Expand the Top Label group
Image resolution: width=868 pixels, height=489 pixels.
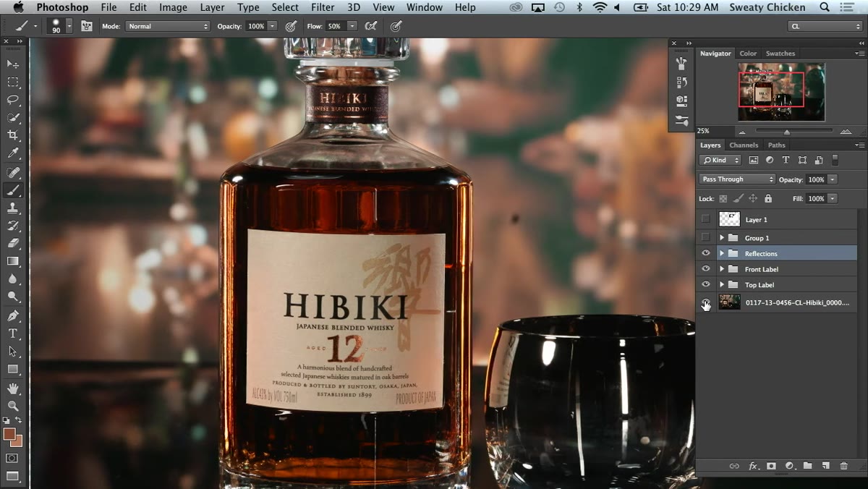click(722, 284)
